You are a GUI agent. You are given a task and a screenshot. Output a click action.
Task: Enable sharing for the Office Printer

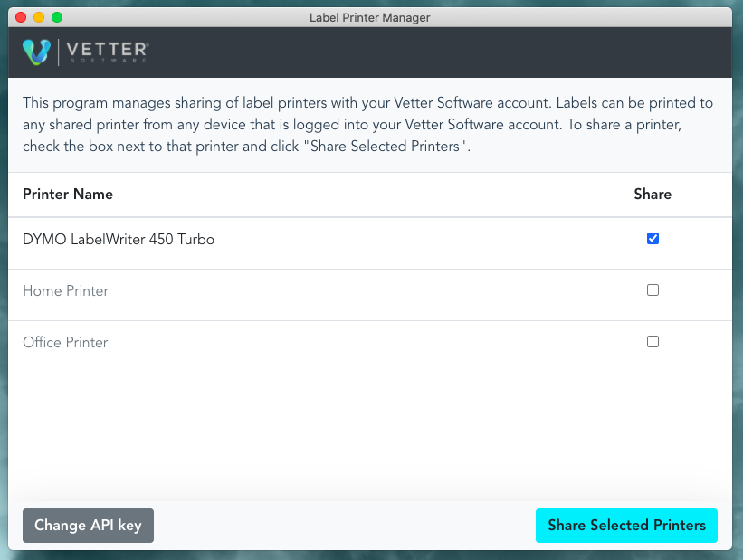[653, 342]
